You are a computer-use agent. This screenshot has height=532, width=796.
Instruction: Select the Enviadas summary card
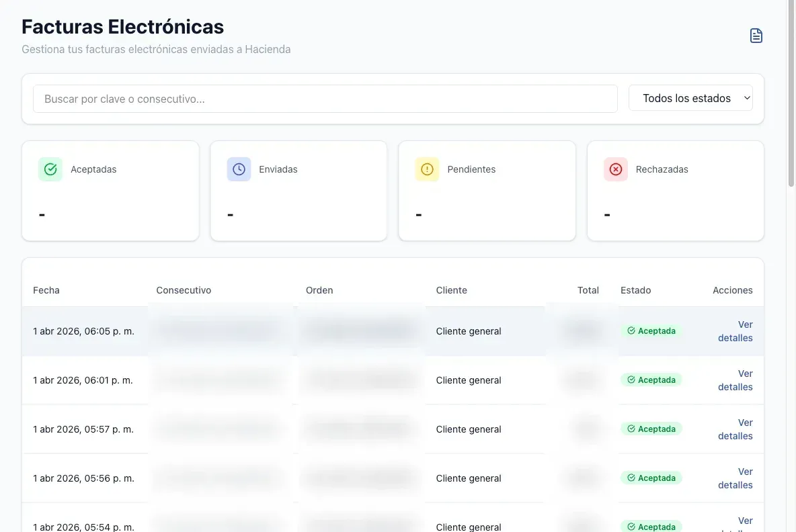(x=298, y=191)
